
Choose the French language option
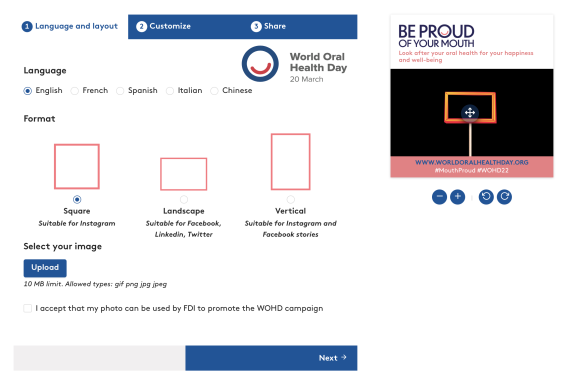pos(90,91)
